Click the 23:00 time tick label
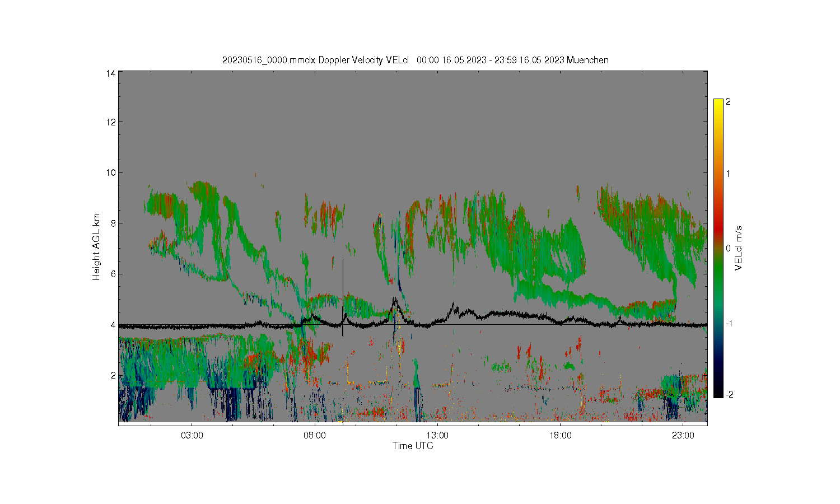Screen dimensions: 840x504 pyautogui.click(x=683, y=435)
